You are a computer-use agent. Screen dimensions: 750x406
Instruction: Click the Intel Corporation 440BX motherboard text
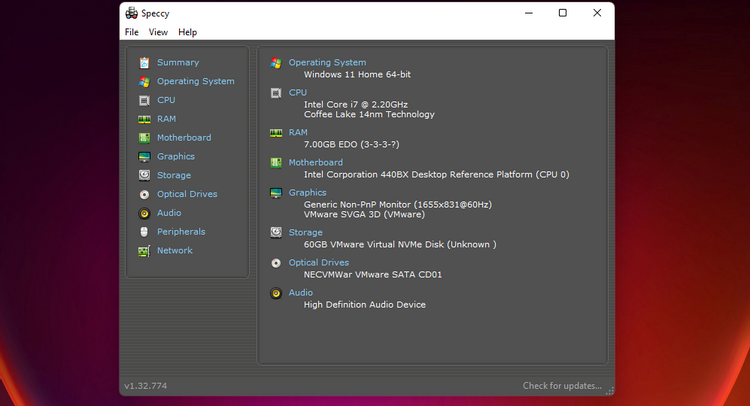[x=437, y=175]
